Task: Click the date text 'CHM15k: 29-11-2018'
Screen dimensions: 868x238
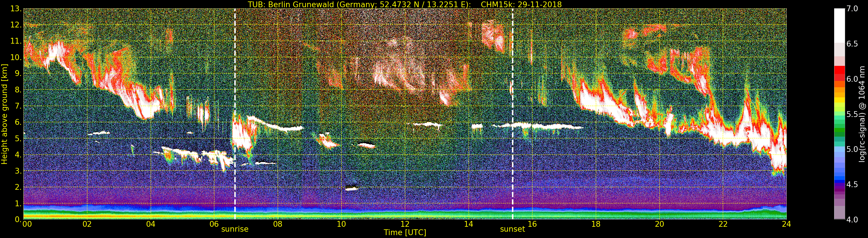Action: click(x=521, y=4)
